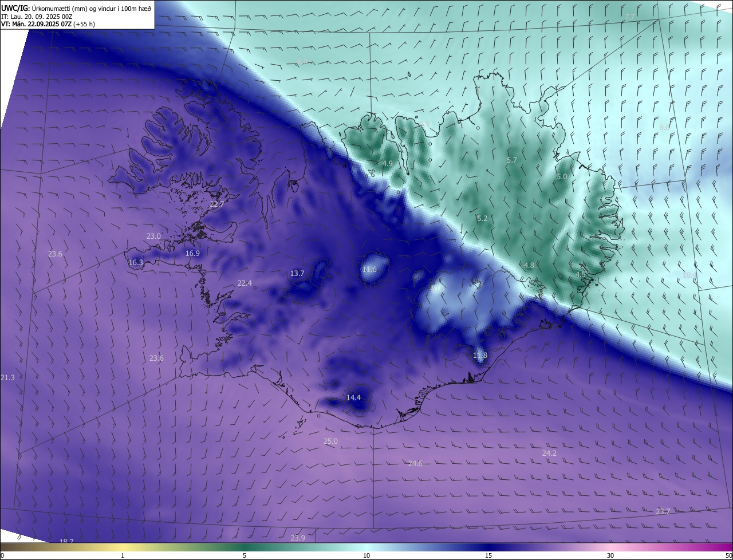Click the valid time line 'VT: Mán. 22.09.2025 07Z'
The height and width of the screenshot is (560, 733).
click(x=36, y=24)
